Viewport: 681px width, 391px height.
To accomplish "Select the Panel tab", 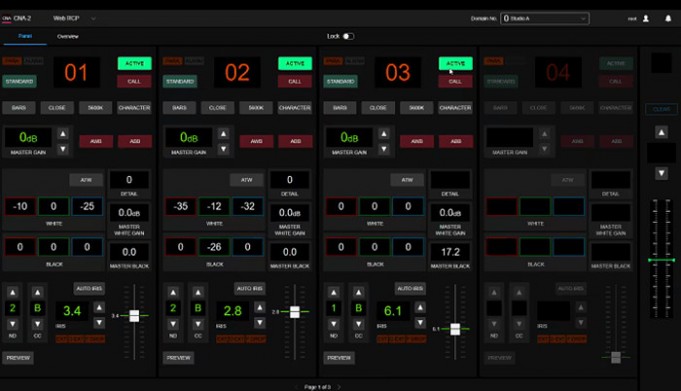I will (x=25, y=36).
